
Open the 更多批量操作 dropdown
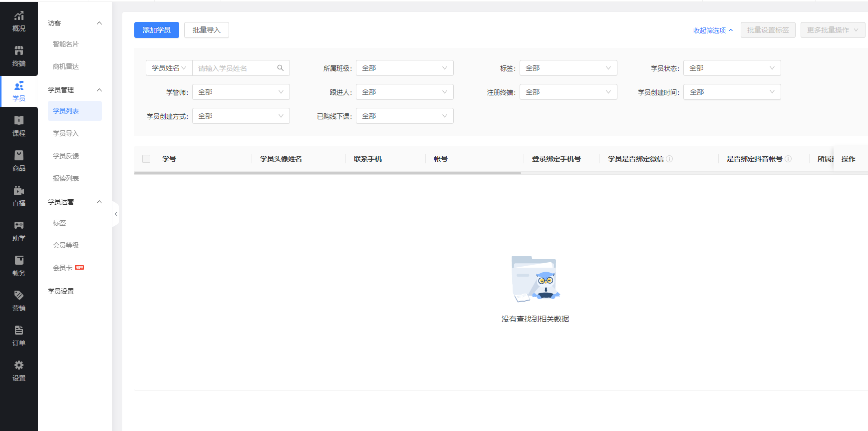click(833, 30)
